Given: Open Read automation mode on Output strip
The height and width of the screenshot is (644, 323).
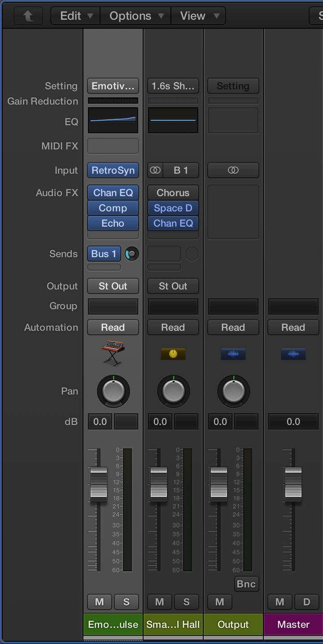Looking at the screenshot, I should (233, 327).
